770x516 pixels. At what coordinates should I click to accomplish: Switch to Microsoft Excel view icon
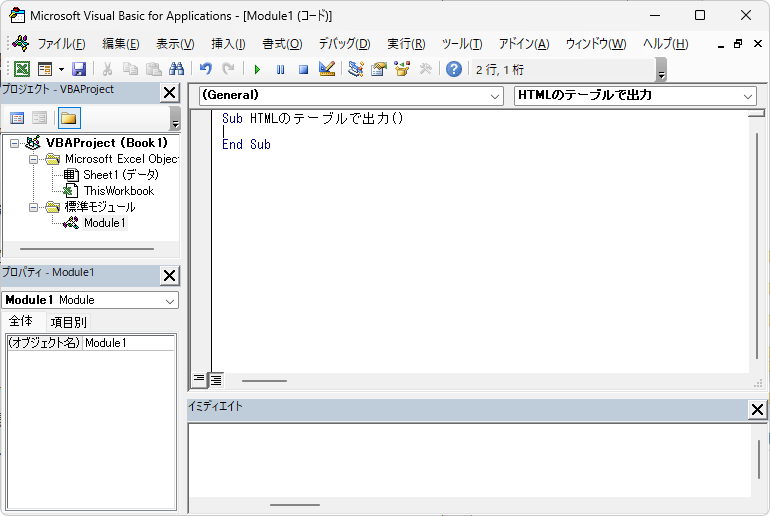(22, 69)
